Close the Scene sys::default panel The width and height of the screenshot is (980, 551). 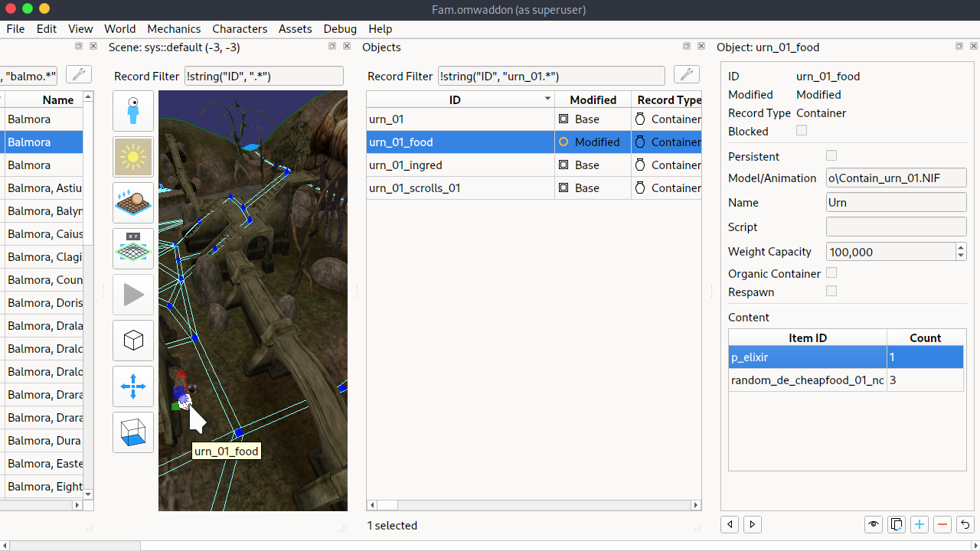(x=347, y=47)
